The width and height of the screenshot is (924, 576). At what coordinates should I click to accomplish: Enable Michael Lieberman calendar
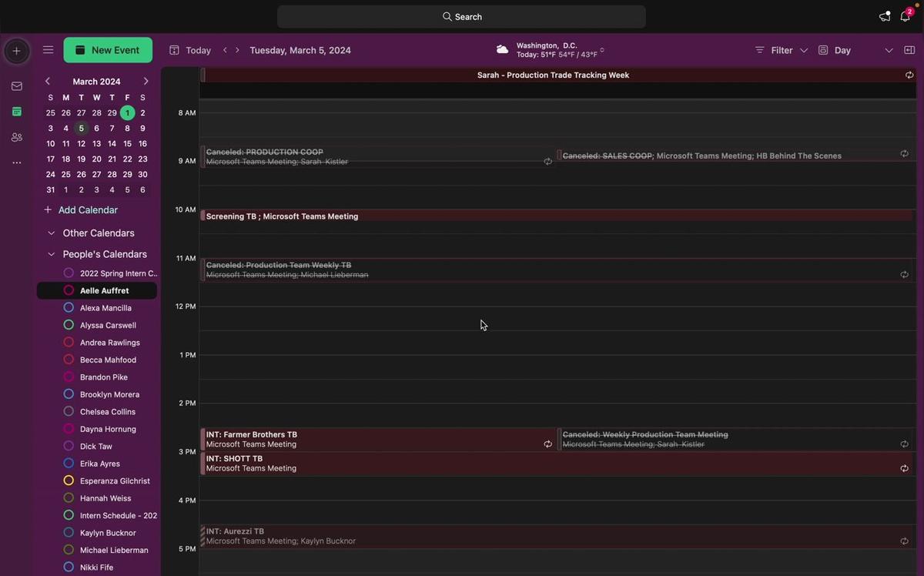coord(69,551)
